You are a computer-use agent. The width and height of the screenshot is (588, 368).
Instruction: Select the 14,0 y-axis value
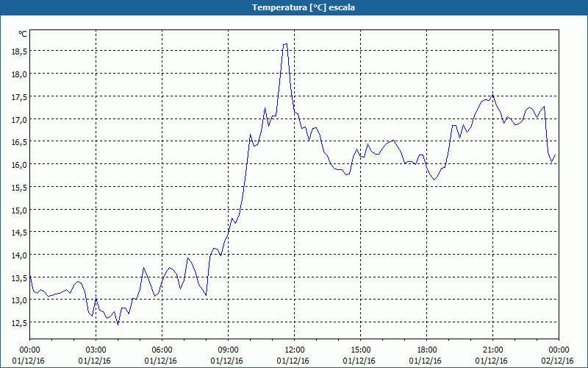click(19, 255)
